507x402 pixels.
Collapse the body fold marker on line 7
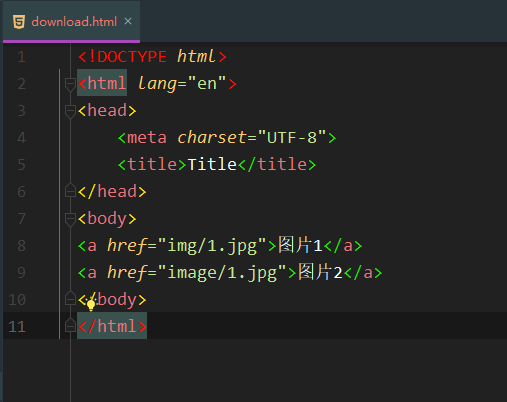[70, 219]
